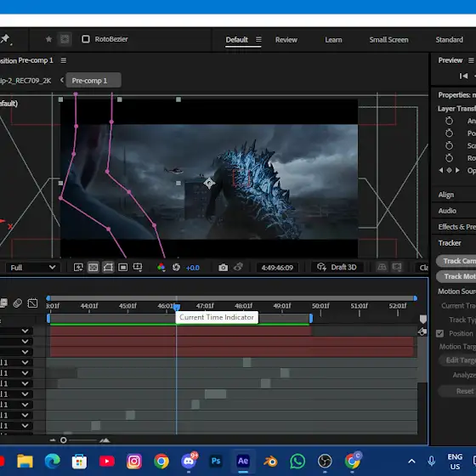The height and width of the screenshot is (476, 476).
Task: Click the 50:01f mark on time ruler
Action: [320, 306]
